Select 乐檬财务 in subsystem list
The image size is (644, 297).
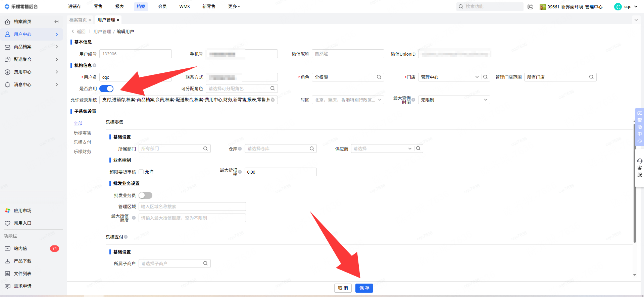[83, 152]
